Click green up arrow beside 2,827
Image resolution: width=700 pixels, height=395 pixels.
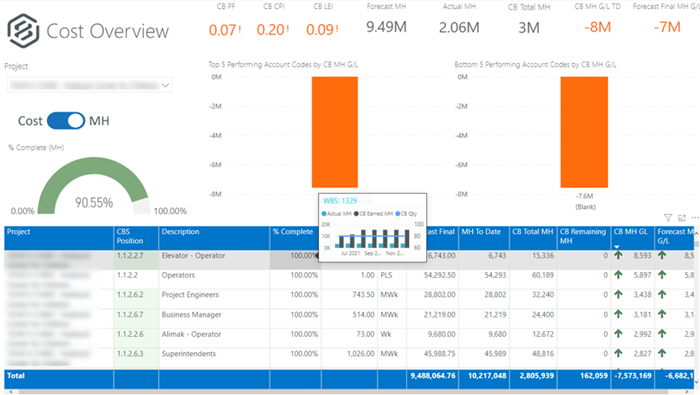618,353
